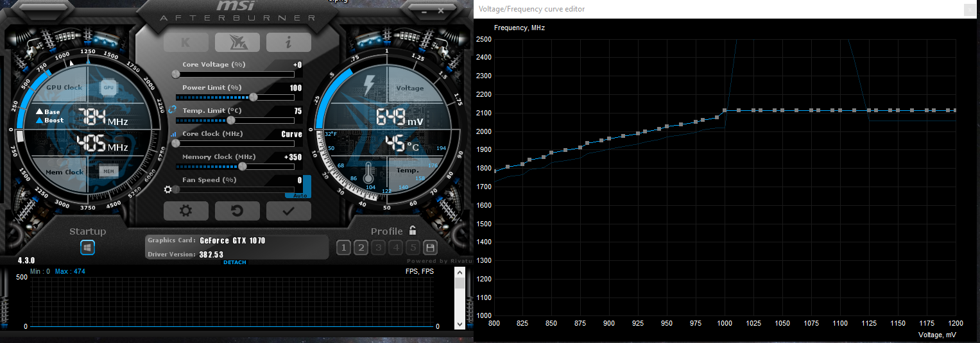Screen dimensions: 980x343
Task: Click the Core Clock slider handle
Action: point(176,143)
